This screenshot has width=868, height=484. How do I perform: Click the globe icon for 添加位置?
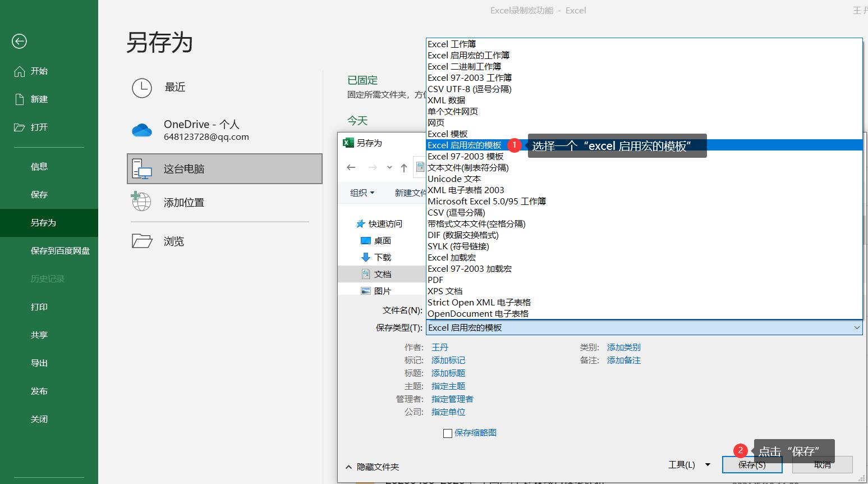tap(141, 202)
